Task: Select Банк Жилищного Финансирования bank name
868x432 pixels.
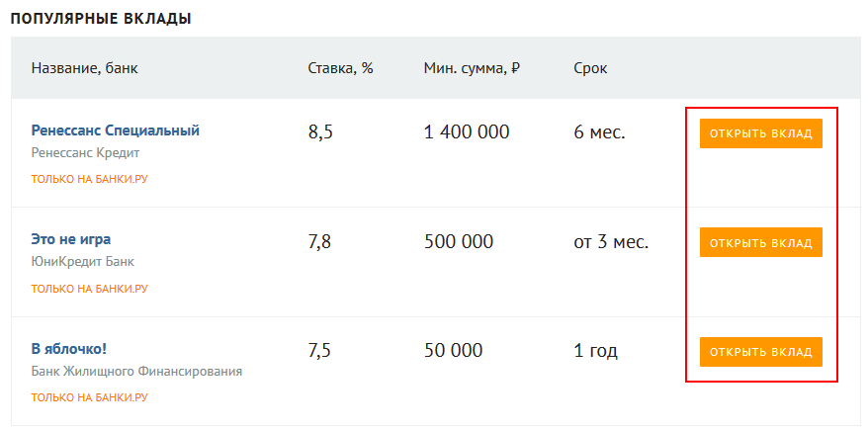Action: 136,371
